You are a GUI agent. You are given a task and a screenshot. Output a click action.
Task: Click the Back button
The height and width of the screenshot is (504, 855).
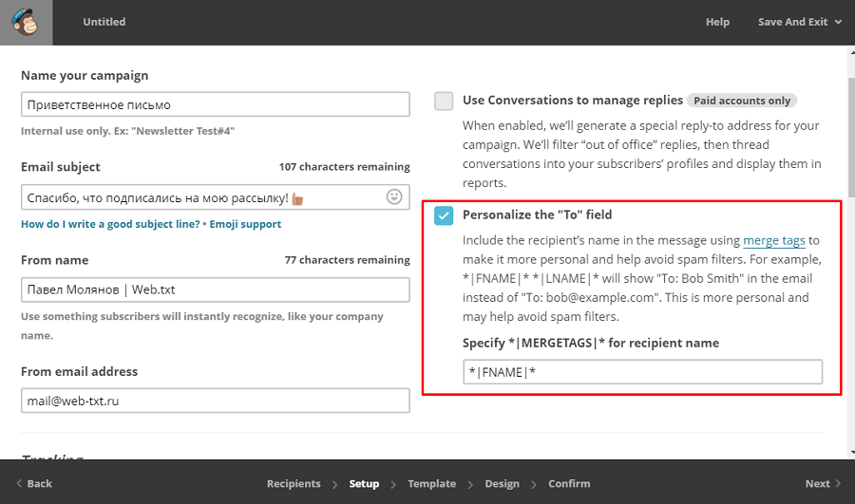34,483
